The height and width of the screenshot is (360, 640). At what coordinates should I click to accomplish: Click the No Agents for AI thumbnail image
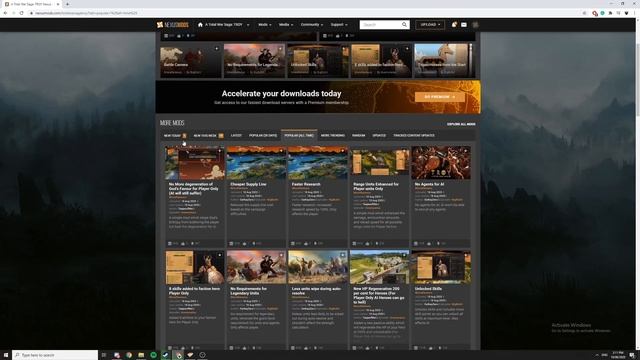pyautogui.click(x=441, y=163)
